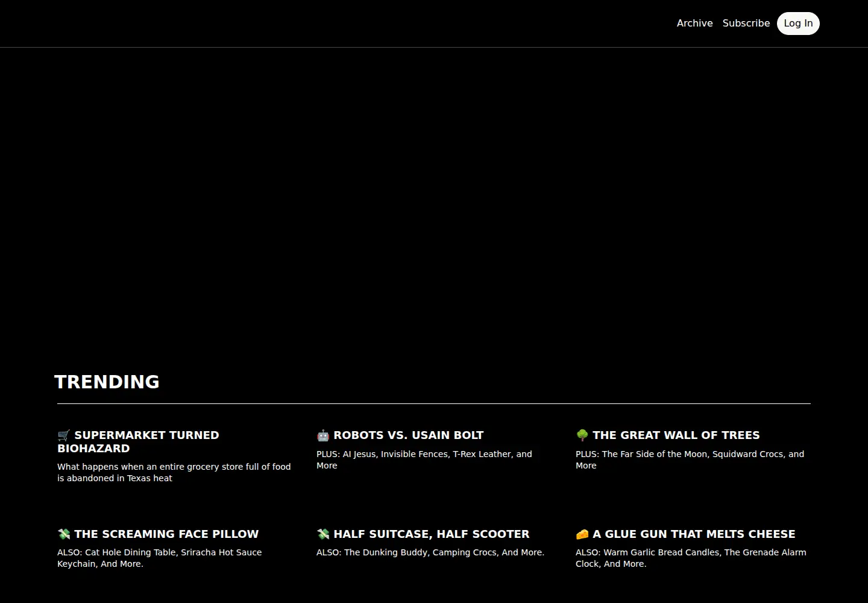Viewport: 868px width, 603px height.
Task: Click the robot emoji icon
Action: (x=323, y=435)
